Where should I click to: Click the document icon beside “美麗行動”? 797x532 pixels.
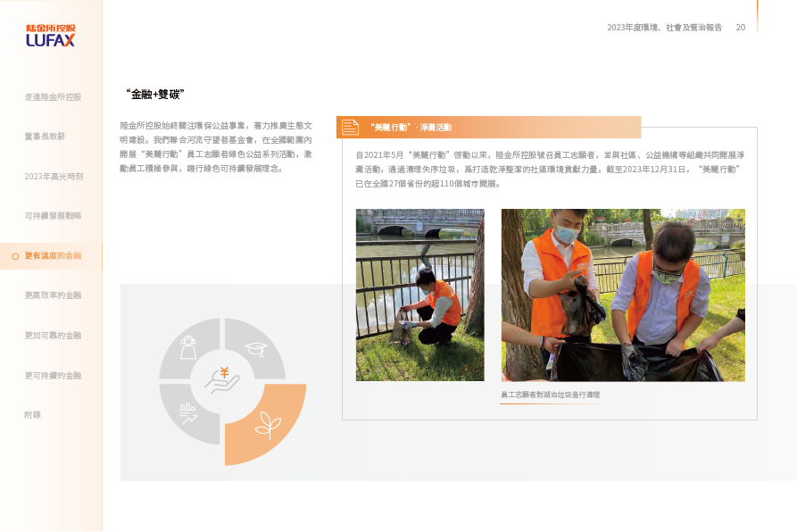coord(350,128)
